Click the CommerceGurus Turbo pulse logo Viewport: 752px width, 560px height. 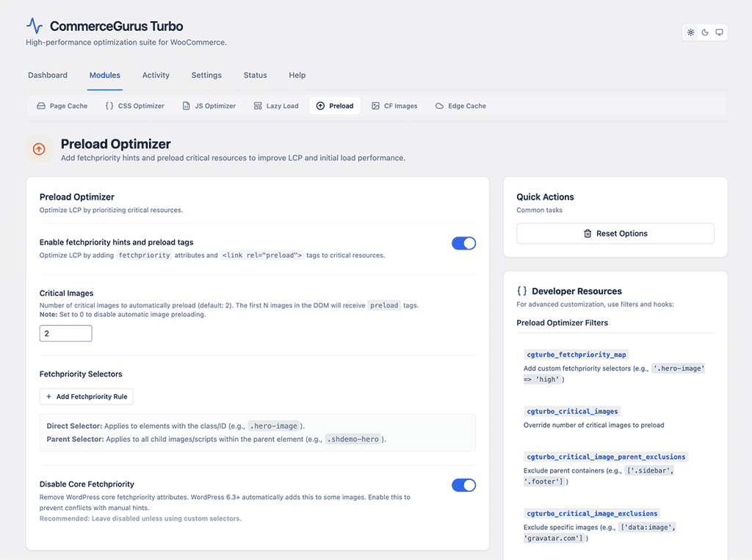(x=35, y=26)
